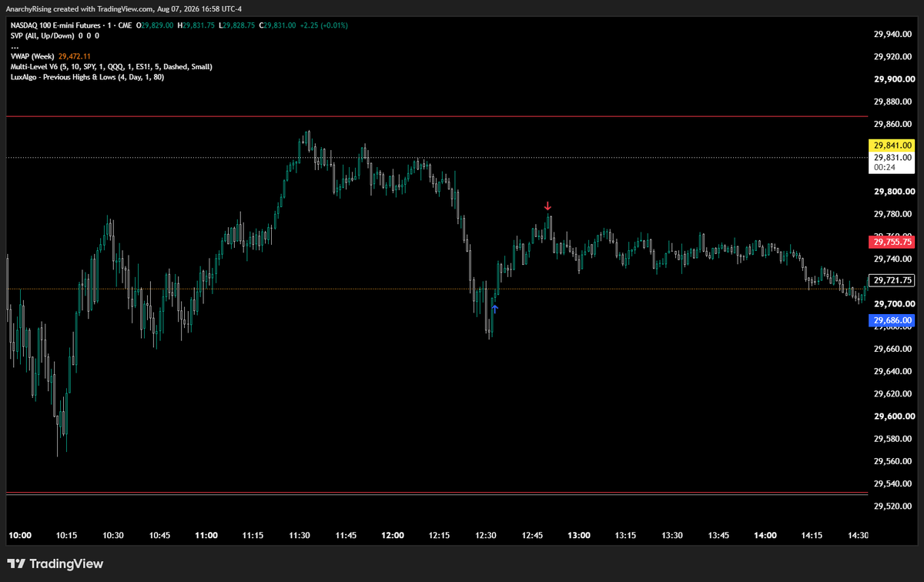924x582 pixels.
Task: Select the yellow 29,841.00 price label
Action: point(891,145)
